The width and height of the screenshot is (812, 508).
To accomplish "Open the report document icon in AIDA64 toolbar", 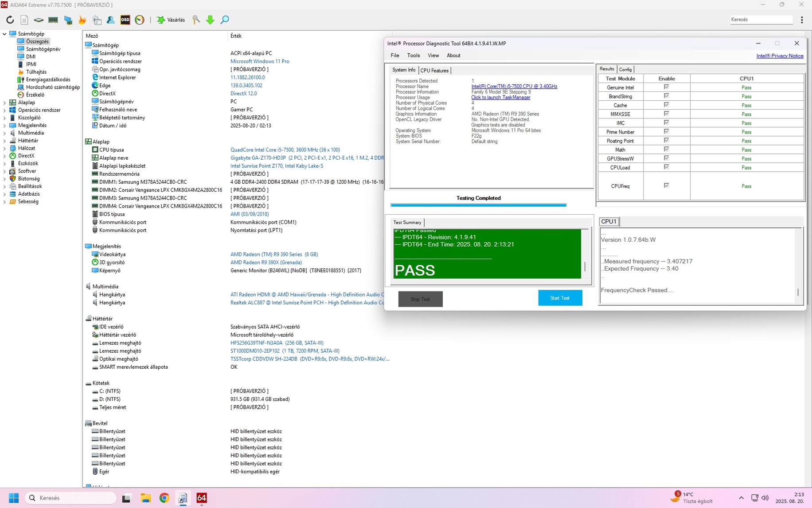I will pyautogui.click(x=24, y=20).
